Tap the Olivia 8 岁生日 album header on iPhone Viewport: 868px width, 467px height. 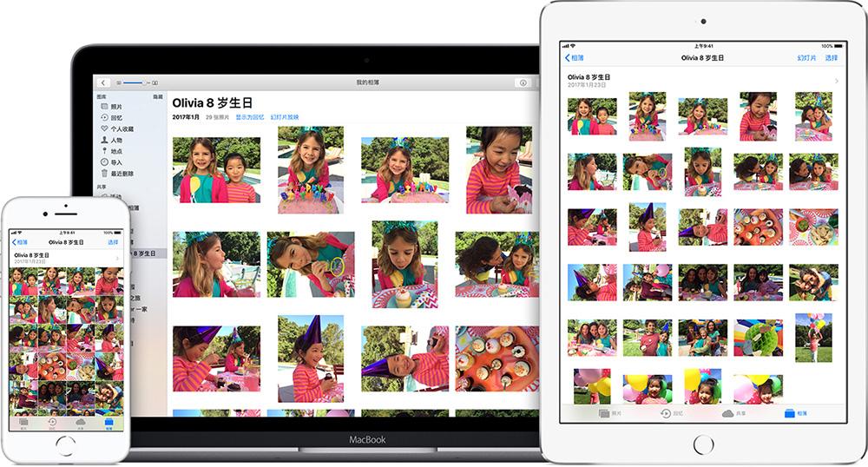(x=66, y=258)
